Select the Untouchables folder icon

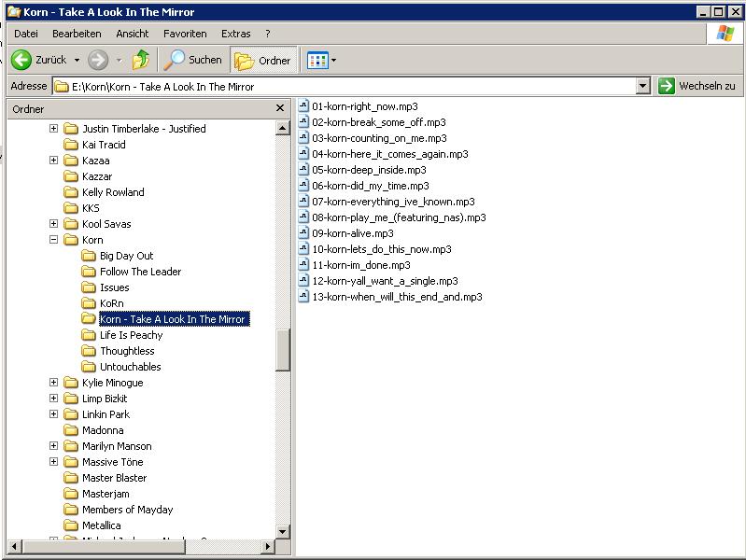click(x=89, y=367)
